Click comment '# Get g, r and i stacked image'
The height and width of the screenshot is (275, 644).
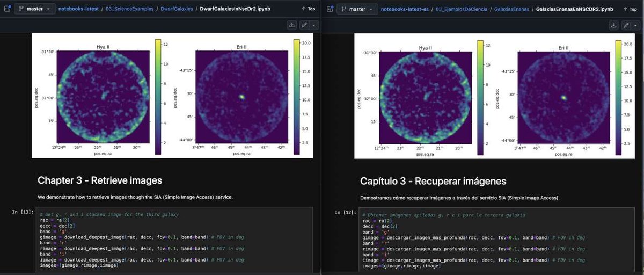(109, 214)
